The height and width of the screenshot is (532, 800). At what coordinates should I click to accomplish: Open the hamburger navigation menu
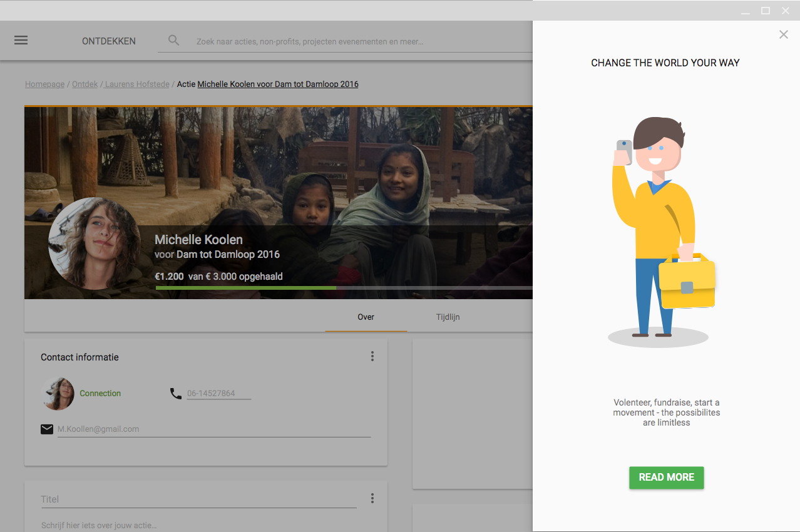tap(21, 40)
